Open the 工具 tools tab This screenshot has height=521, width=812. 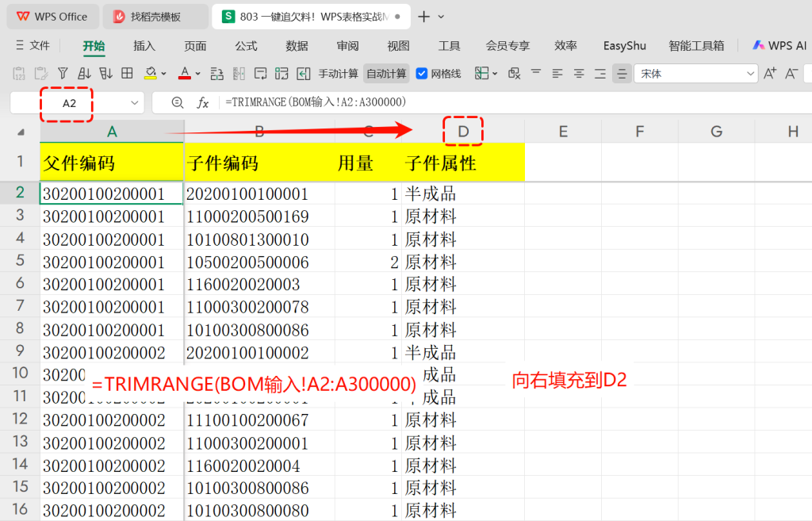(x=449, y=45)
